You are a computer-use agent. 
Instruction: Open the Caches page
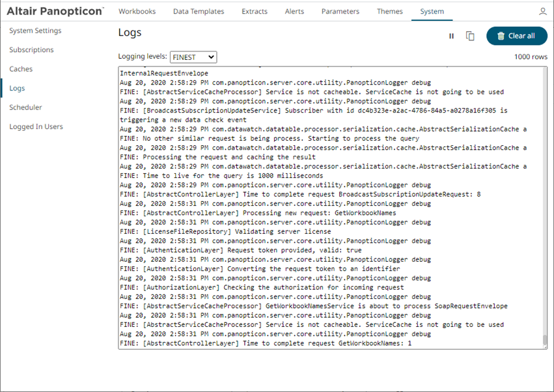(21, 69)
